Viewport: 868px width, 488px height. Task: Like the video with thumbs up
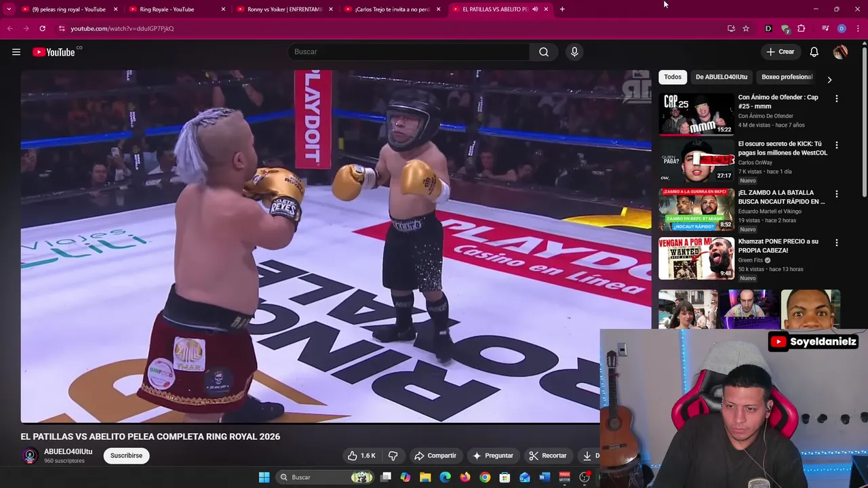361,455
